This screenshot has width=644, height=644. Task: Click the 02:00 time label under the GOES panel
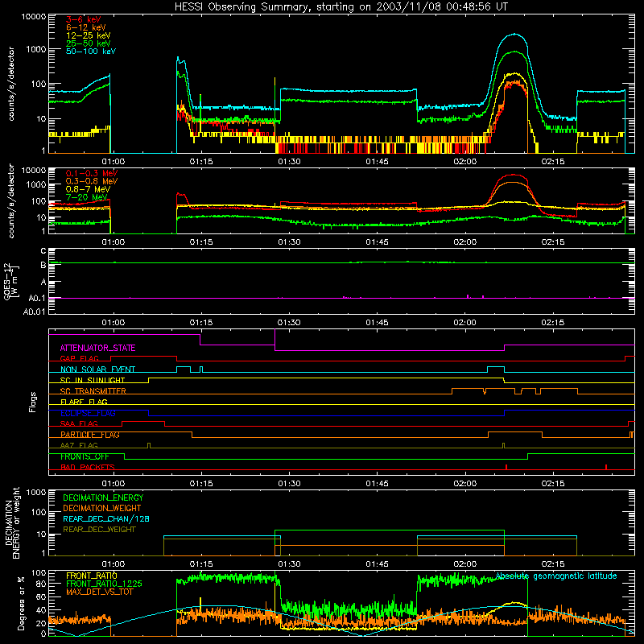[x=465, y=323]
